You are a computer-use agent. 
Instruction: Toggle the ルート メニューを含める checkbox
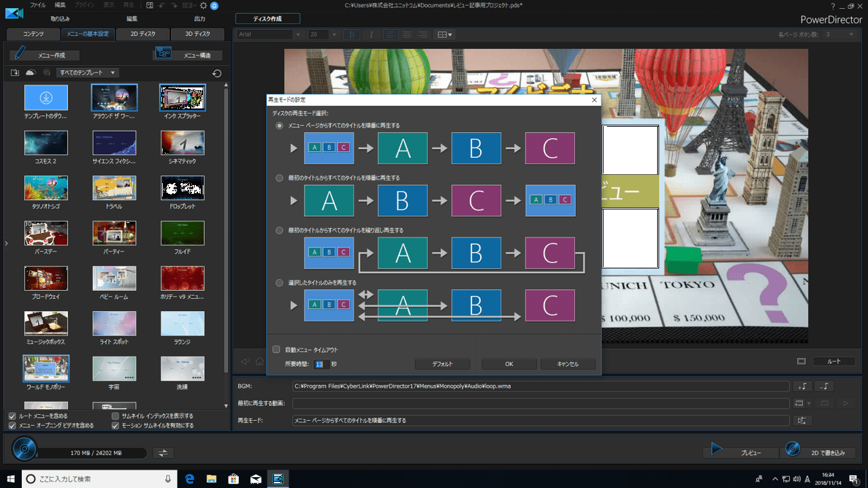pyautogui.click(x=12, y=416)
